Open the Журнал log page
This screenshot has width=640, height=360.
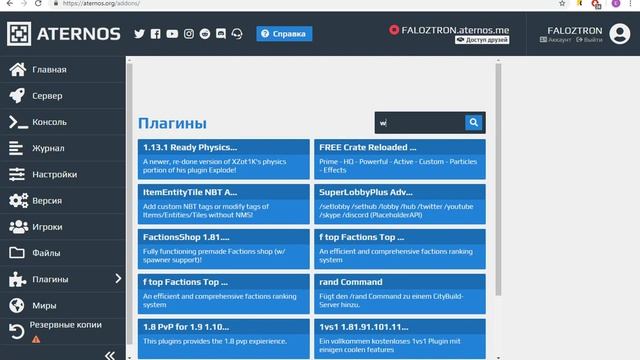[x=63, y=148]
